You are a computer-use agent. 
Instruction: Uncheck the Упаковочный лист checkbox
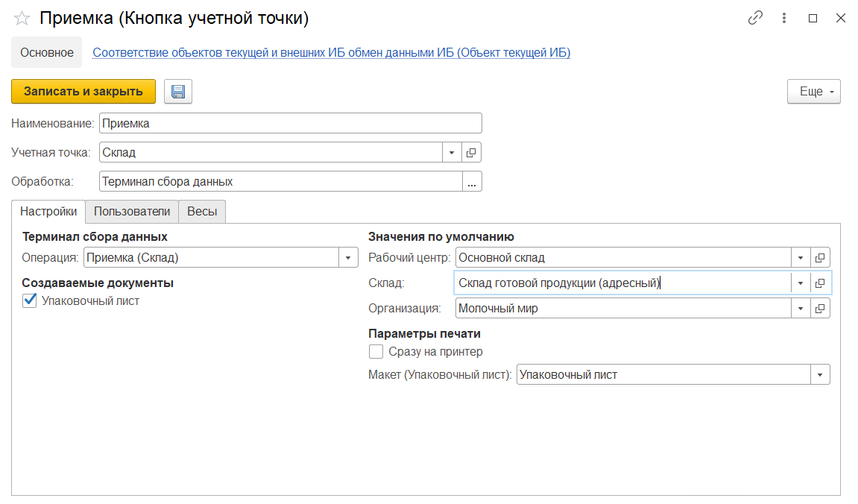pyautogui.click(x=30, y=301)
